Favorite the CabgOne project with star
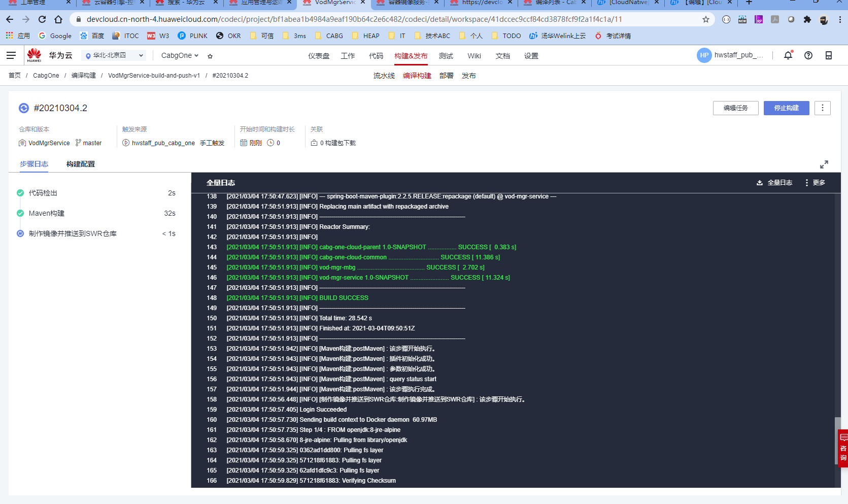The width and height of the screenshot is (848, 504). [210, 56]
